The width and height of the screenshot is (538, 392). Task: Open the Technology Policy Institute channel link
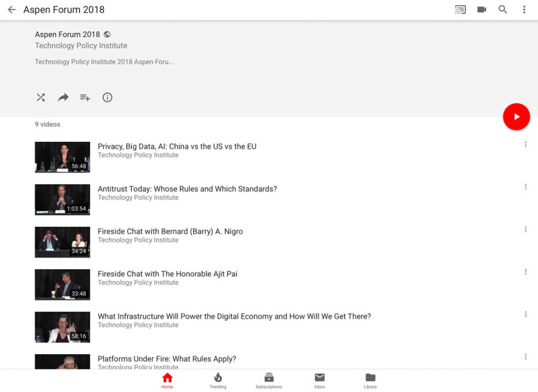click(81, 46)
